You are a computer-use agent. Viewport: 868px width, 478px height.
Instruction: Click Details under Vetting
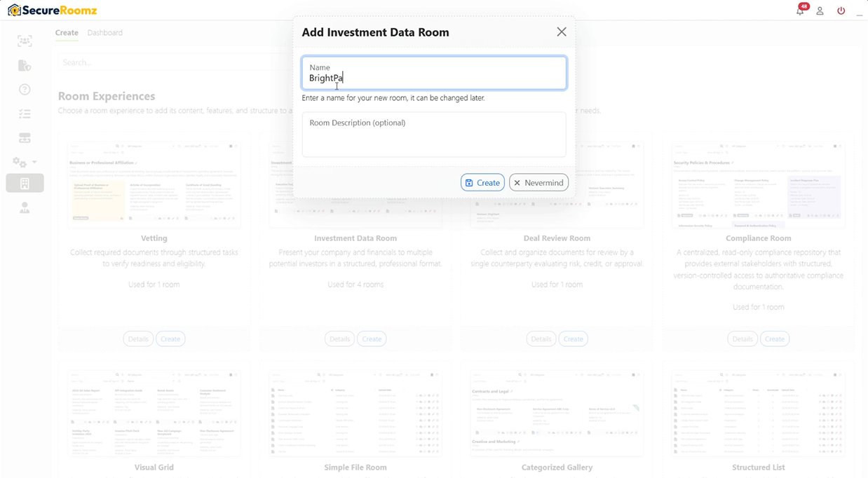click(x=138, y=339)
